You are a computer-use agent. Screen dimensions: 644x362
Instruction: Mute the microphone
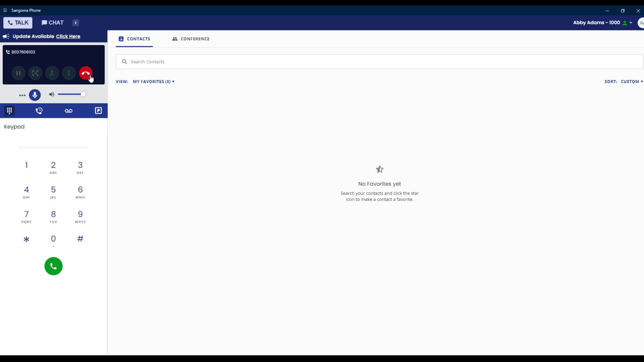click(x=35, y=95)
